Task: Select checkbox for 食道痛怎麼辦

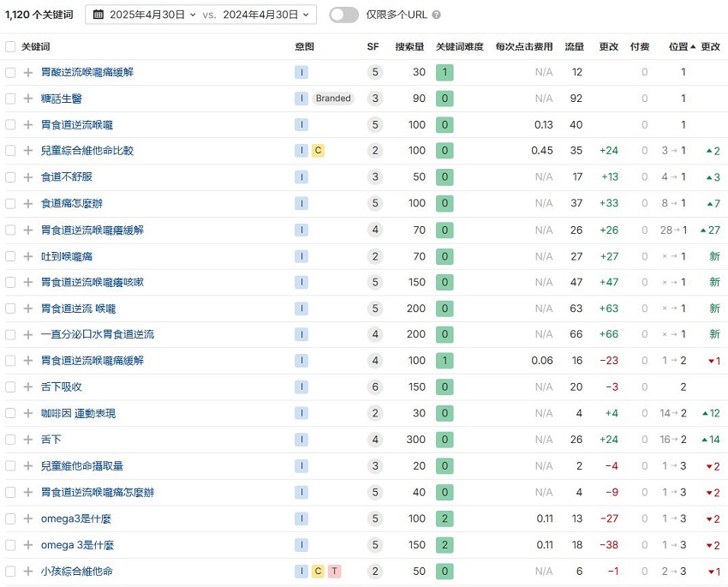Action: pyautogui.click(x=10, y=203)
